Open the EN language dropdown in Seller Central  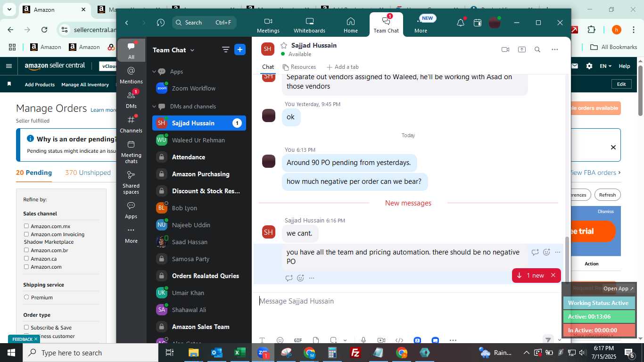606,66
